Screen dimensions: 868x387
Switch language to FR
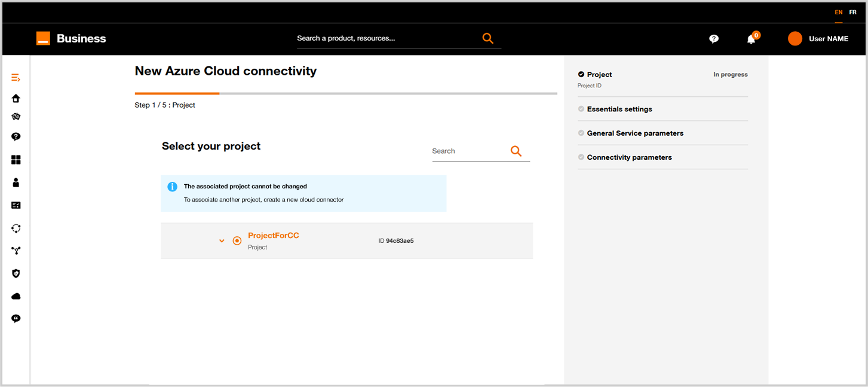(x=853, y=13)
